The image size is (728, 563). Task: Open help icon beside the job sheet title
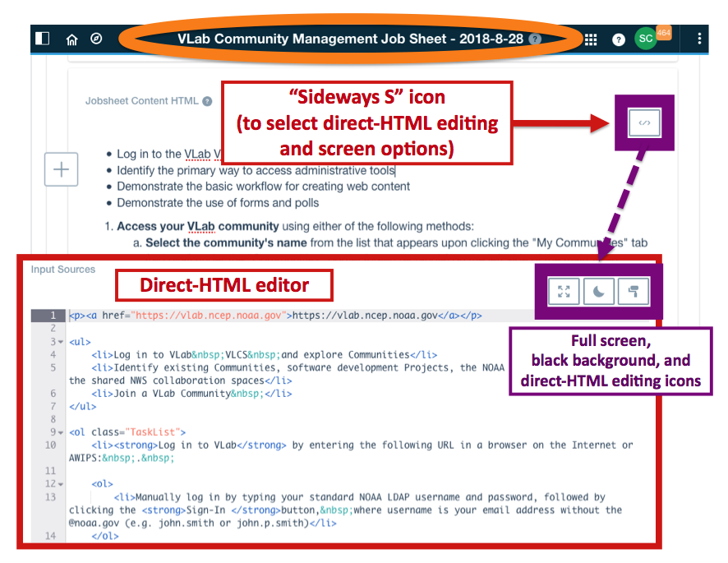pyautogui.click(x=536, y=39)
